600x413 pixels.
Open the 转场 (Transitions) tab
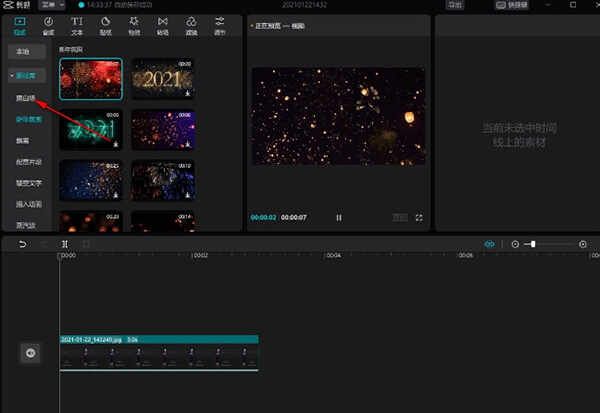[162, 26]
